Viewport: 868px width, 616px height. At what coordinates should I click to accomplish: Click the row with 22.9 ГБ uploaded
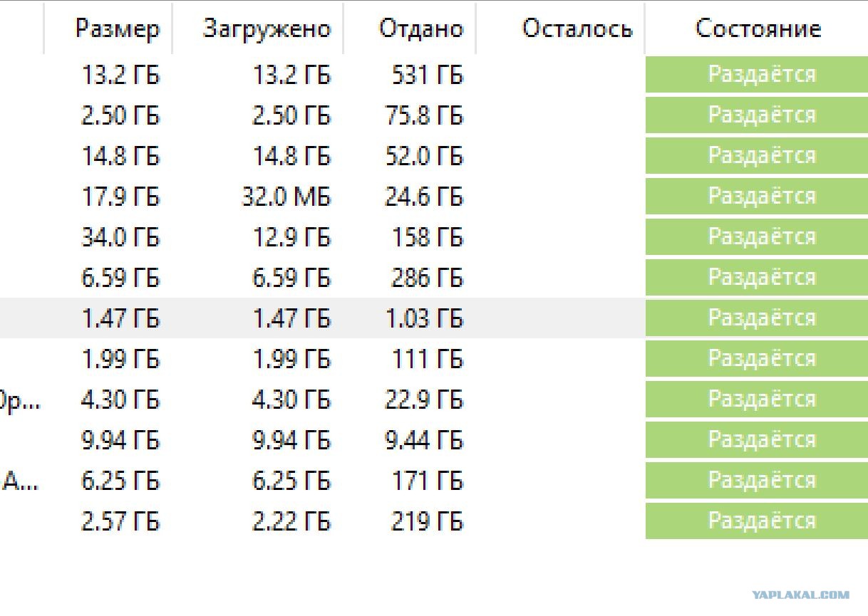434,400
